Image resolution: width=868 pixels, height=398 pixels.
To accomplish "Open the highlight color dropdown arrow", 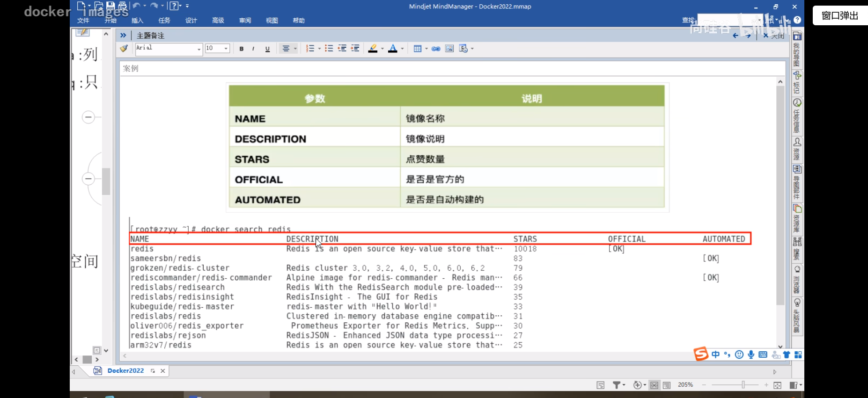I will tap(382, 49).
